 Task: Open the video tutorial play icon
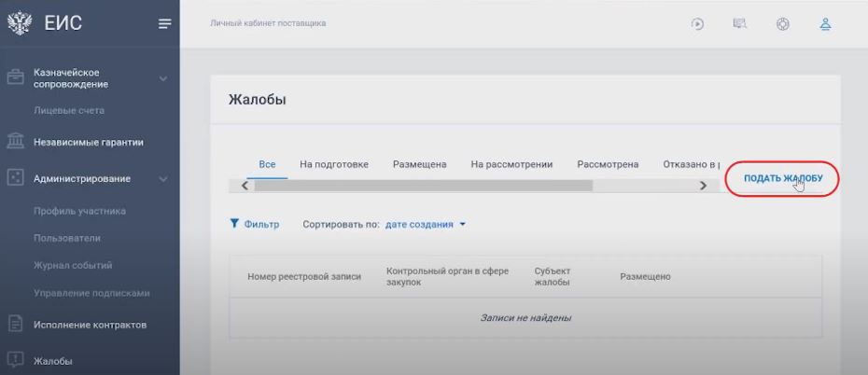tap(697, 23)
